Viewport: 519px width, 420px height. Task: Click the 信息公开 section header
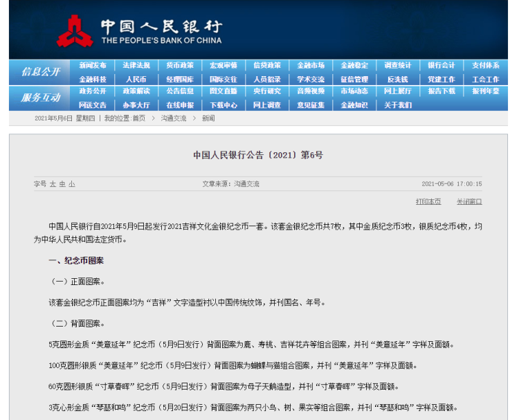coord(41,72)
